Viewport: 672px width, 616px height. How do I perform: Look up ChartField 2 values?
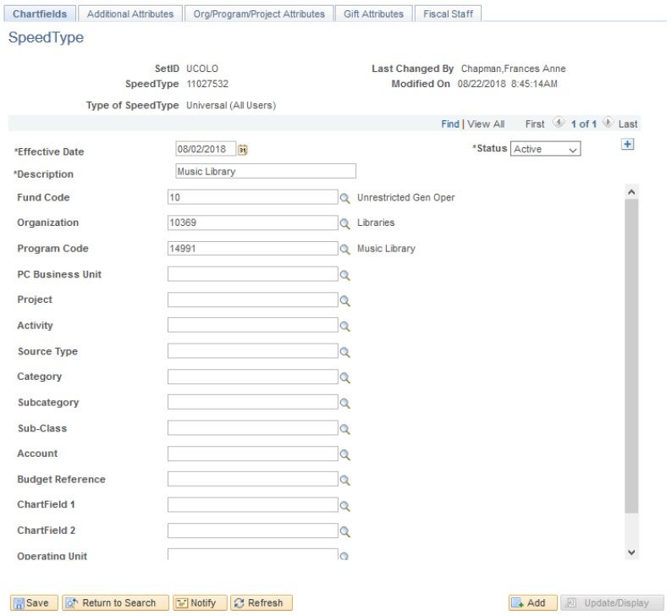[344, 531]
